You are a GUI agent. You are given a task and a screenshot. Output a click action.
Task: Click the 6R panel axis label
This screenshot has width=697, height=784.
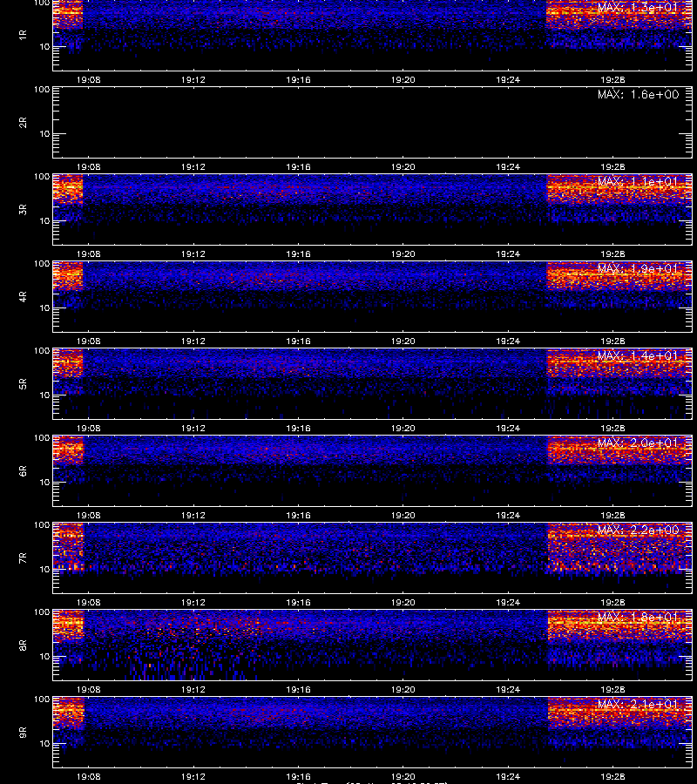23,471
